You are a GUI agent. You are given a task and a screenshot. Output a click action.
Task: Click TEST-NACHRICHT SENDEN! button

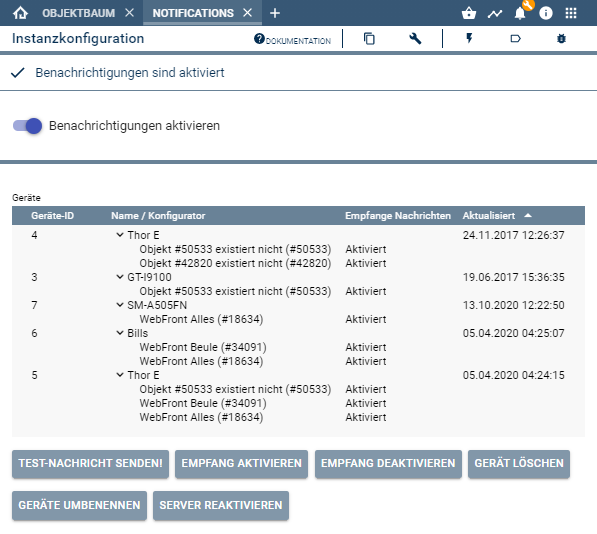coord(90,464)
